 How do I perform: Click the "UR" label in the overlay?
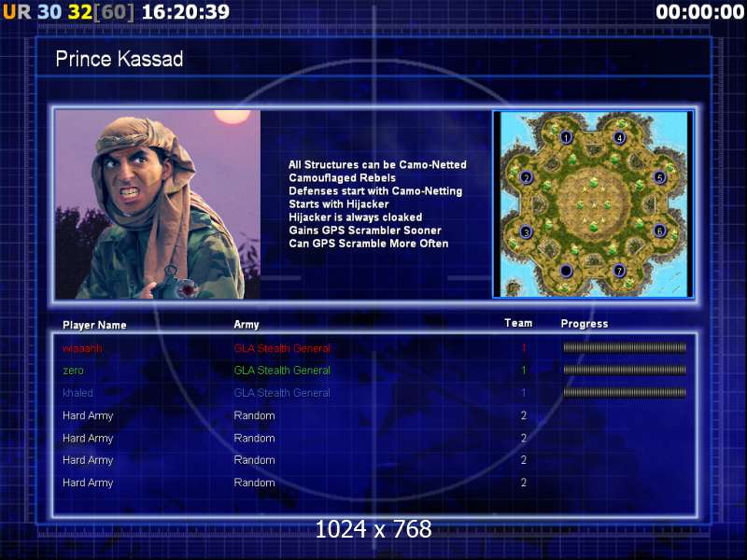(17, 12)
